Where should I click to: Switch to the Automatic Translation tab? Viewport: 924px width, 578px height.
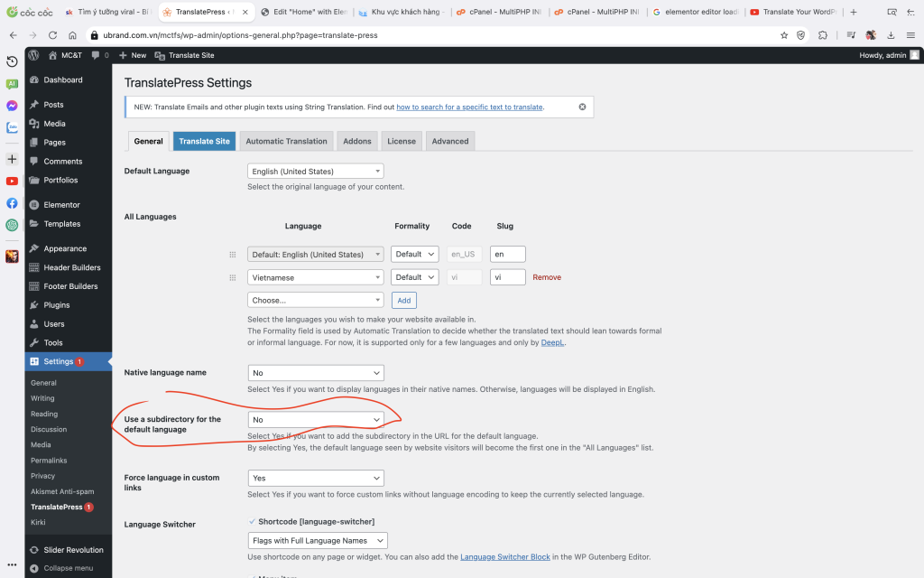286,141
